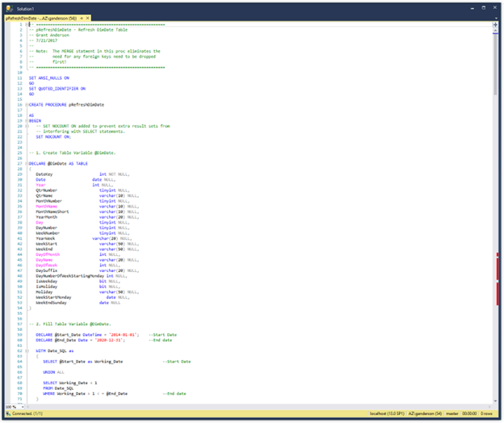Click the red change marker in scrollbar
The width and height of the screenshot is (504, 423).
click(x=498, y=265)
